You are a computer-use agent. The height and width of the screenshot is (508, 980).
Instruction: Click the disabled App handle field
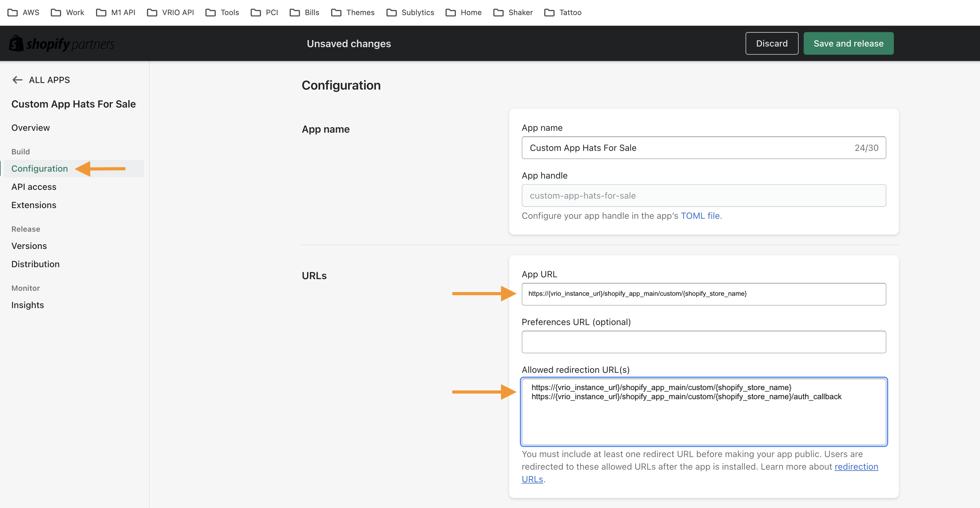[704, 196]
